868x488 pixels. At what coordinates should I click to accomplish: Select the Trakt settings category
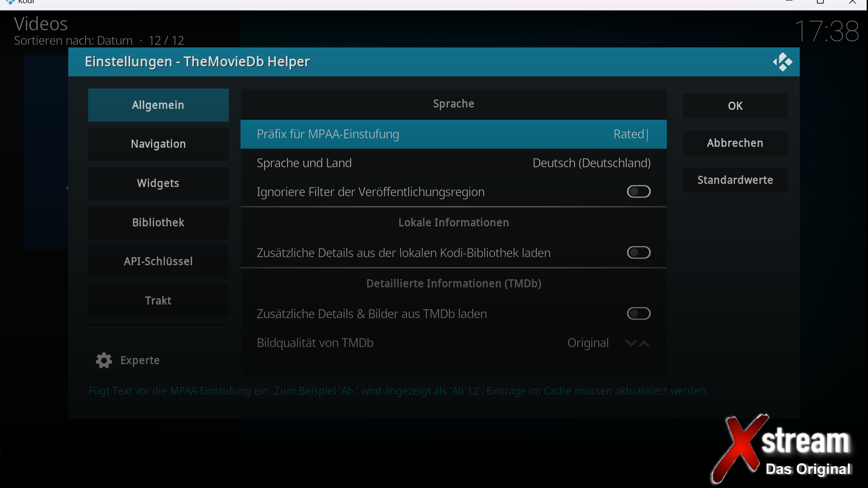pos(158,300)
